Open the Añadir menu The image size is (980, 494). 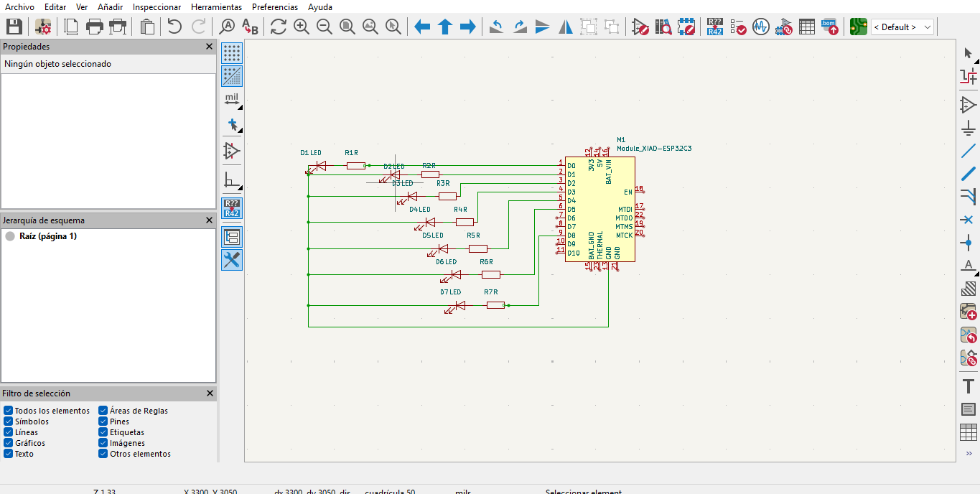click(x=111, y=6)
